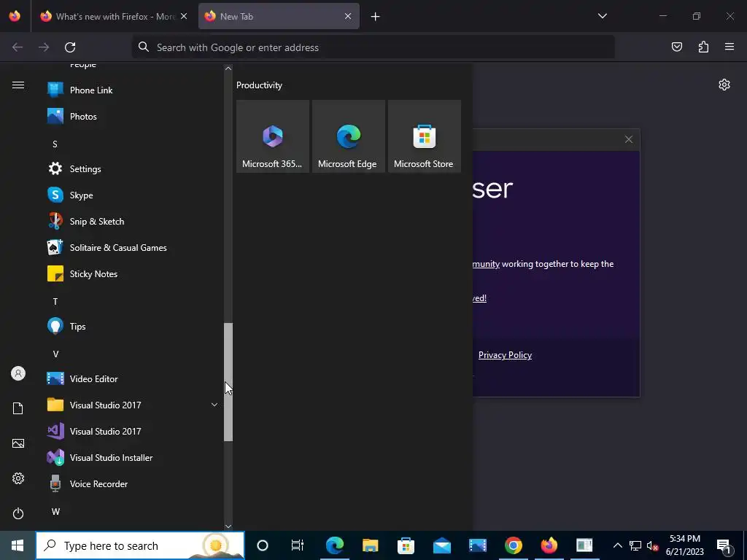The image size is (747, 560).
Task: Open Task View on the taskbar
Action: pos(298,545)
